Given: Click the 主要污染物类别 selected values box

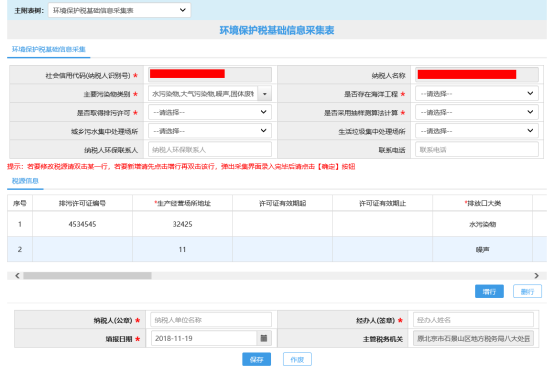Looking at the screenshot, I should [203, 94].
